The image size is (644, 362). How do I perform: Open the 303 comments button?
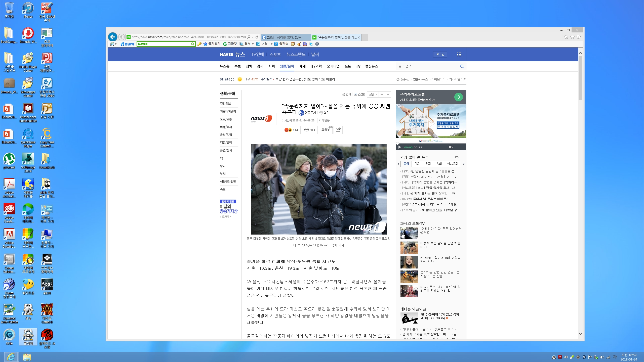pos(309,130)
